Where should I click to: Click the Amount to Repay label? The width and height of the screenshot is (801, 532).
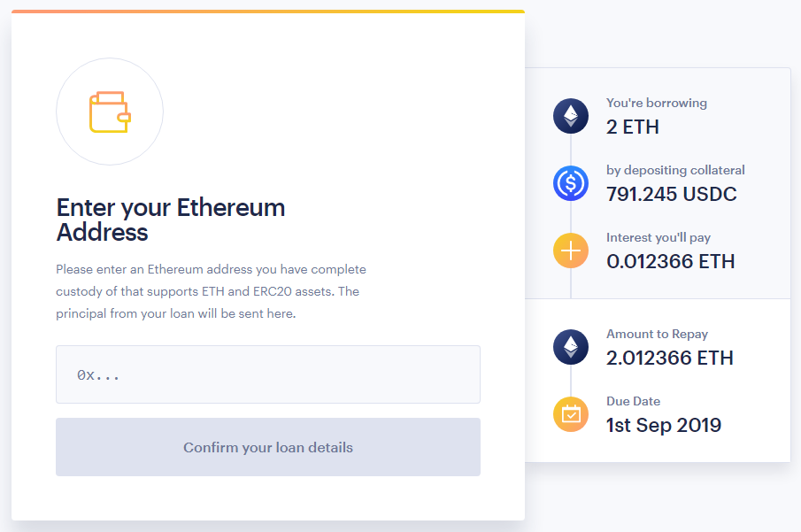[657, 335]
